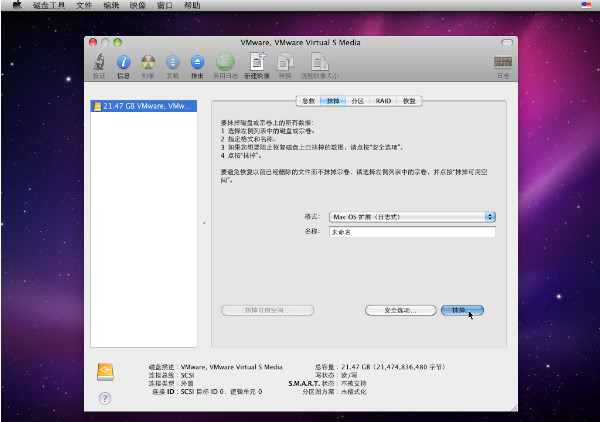Screen dimensions: 600x422
Task: Click the 连接类型 外置 text
Action: click(171, 383)
